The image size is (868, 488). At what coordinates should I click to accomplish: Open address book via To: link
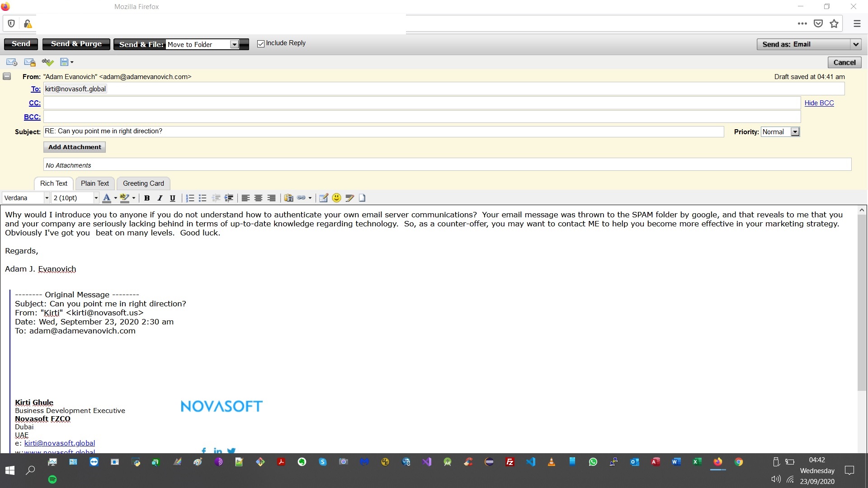(36, 89)
